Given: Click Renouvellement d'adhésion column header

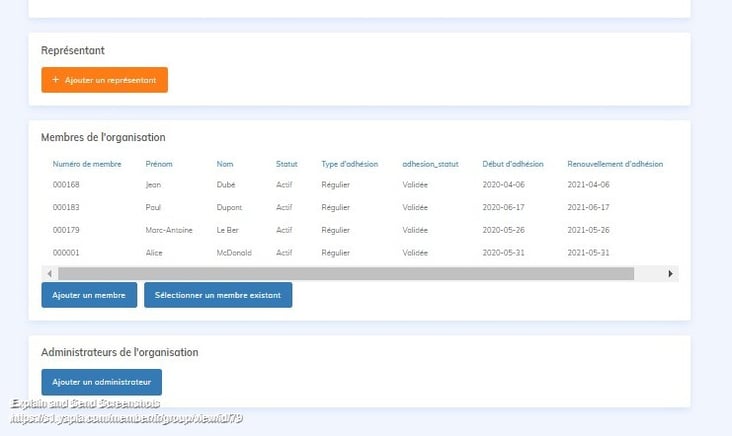Looking at the screenshot, I should pyautogui.click(x=614, y=164).
